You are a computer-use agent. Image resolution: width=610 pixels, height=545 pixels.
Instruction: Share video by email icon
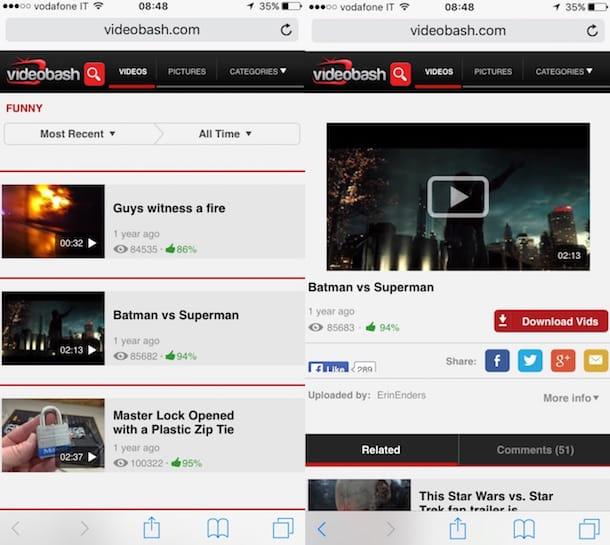coord(596,361)
